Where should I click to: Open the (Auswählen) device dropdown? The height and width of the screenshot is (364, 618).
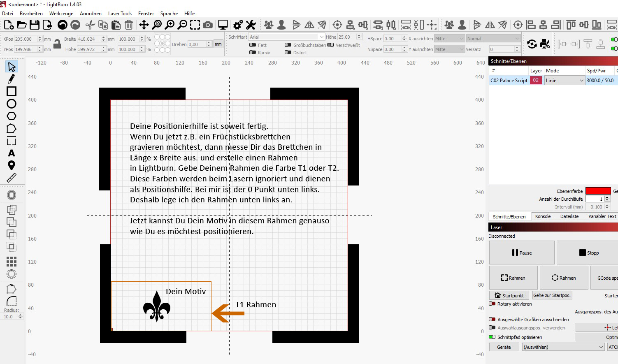[x=563, y=347]
